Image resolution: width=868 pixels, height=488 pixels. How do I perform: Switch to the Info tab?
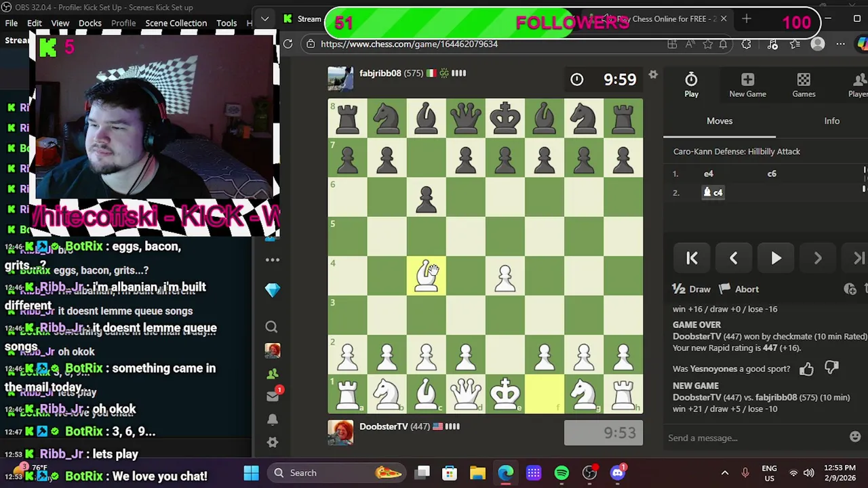[831, 121]
